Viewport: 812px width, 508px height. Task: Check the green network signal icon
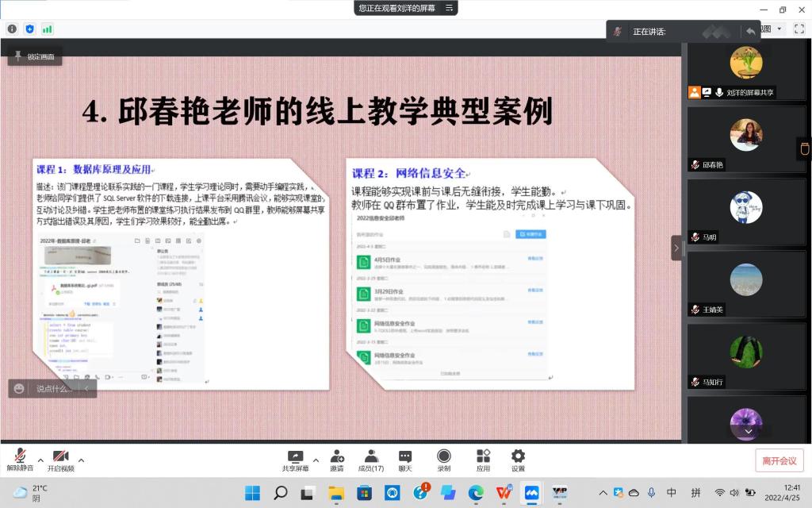(x=48, y=29)
